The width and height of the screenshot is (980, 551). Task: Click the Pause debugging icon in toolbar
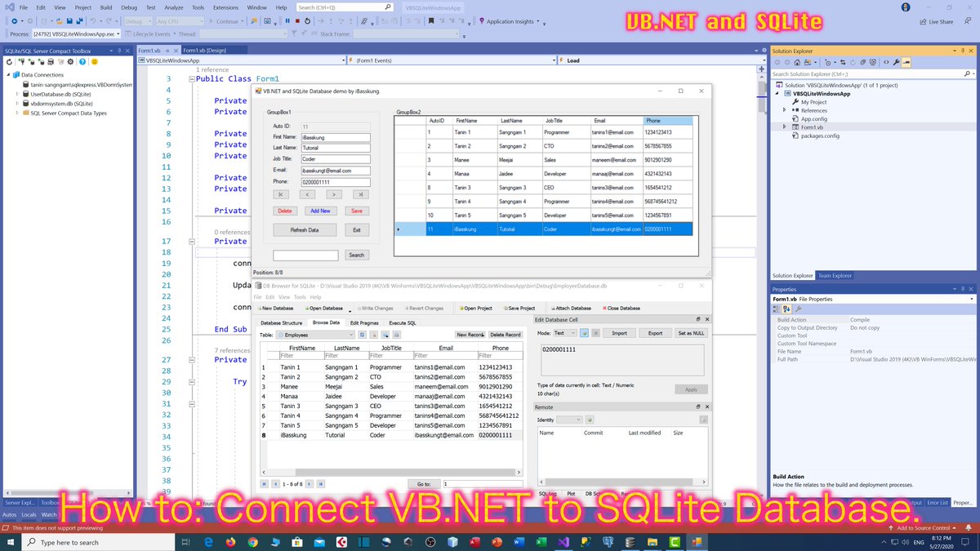point(287,21)
